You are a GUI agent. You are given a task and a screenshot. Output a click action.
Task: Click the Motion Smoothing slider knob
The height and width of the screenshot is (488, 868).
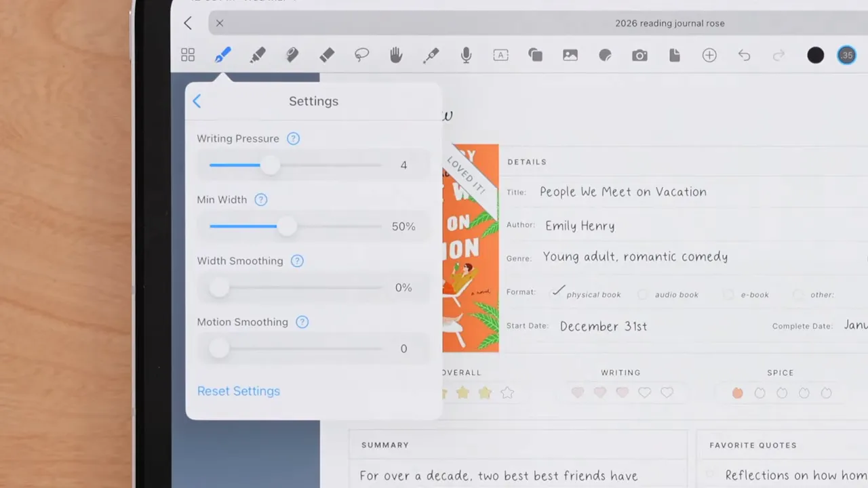(x=219, y=348)
